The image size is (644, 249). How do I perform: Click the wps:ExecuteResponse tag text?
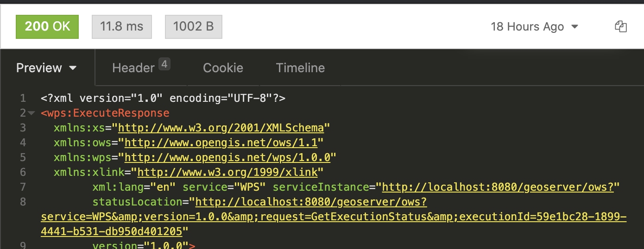coord(105,113)
